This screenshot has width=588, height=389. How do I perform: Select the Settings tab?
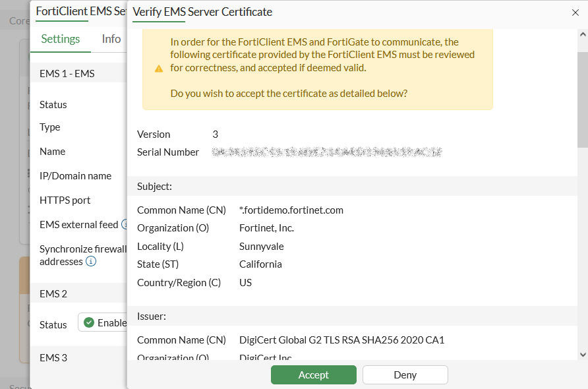[x=60, y=39]
